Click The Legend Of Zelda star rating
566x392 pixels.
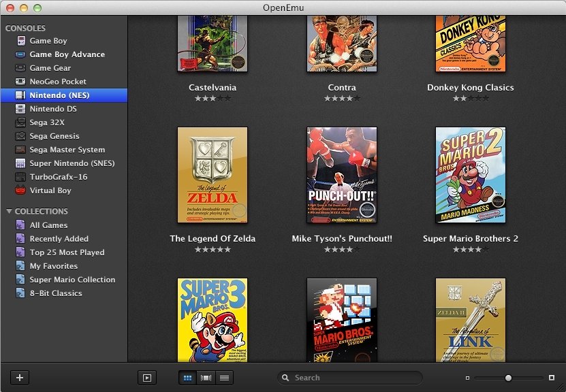tap(213, 249)
